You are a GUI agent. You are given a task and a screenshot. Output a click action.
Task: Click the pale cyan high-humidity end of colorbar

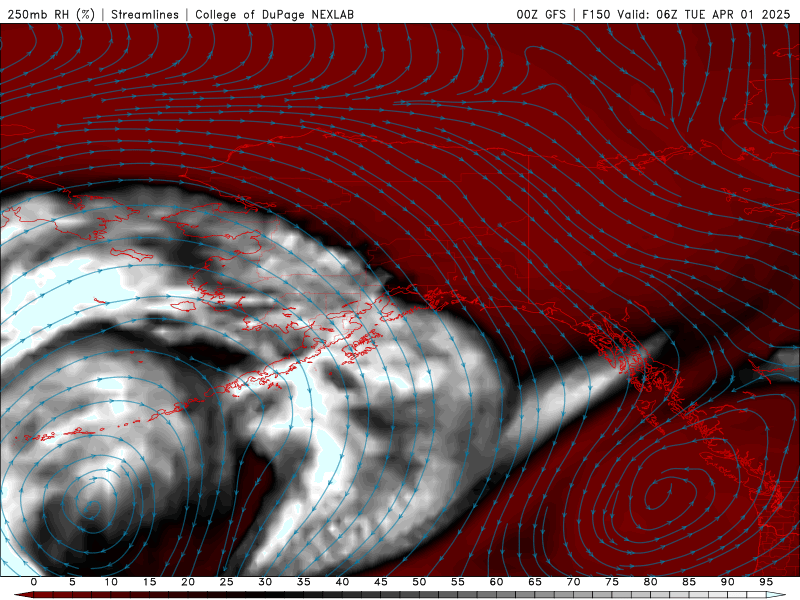[777, 595]
